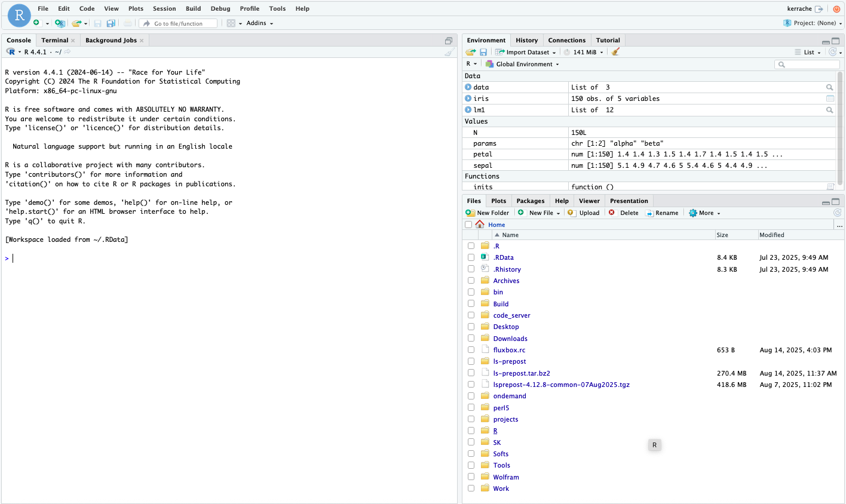Expand the lm1 object entry
The width and height of the screenshot is (846, 504).
pos(468,110)
